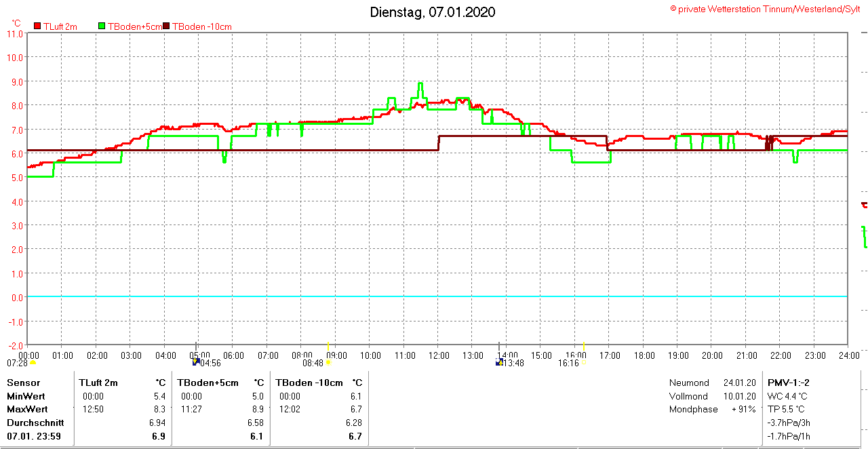Click the moonrise icon at 04:56
868x449 pixels.
tap(196, 362)
